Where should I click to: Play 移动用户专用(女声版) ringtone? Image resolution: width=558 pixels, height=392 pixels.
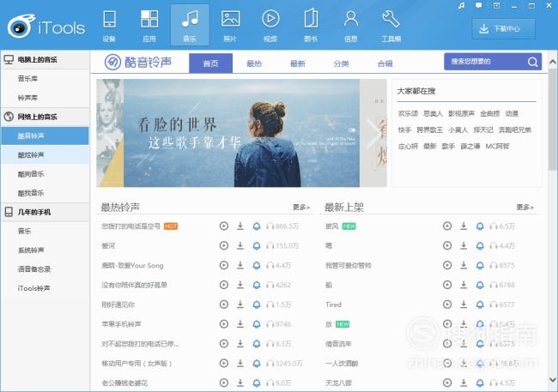(224, 363)
